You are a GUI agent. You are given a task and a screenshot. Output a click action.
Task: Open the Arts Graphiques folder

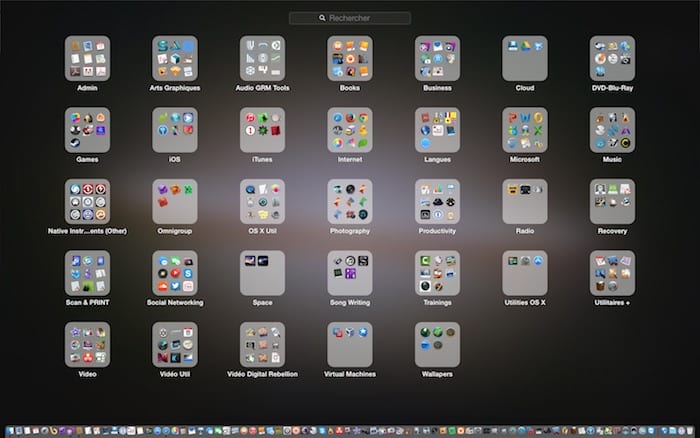click(x=175, y=58)
